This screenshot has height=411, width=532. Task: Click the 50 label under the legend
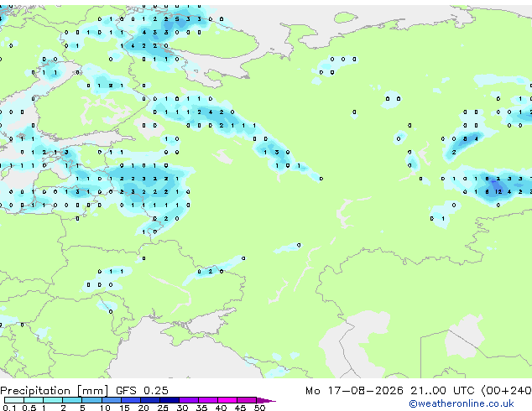click(260, 408)
